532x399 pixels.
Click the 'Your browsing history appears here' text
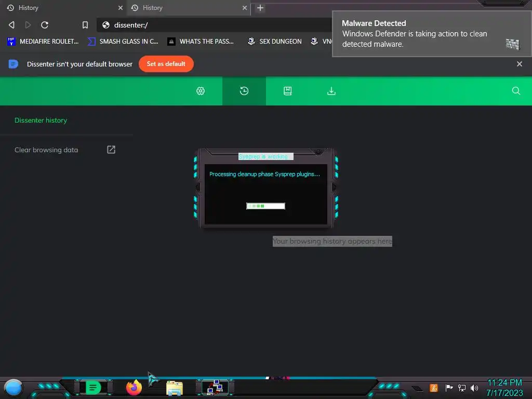[332, 241]
